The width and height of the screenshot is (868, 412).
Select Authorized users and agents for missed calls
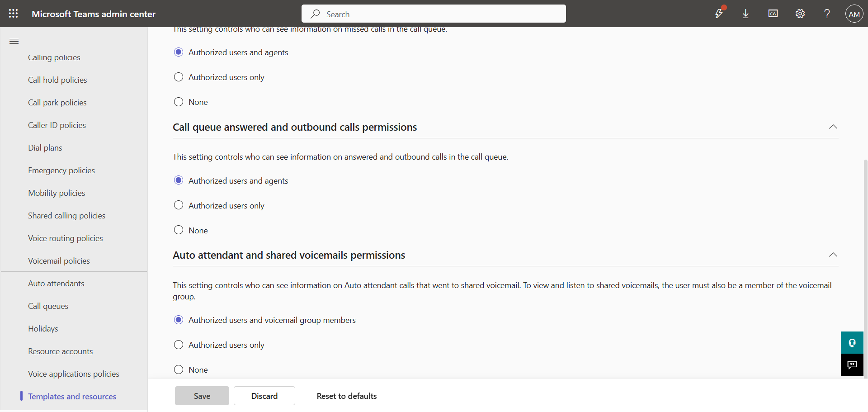pyautogui.click(x=179, y=52)
